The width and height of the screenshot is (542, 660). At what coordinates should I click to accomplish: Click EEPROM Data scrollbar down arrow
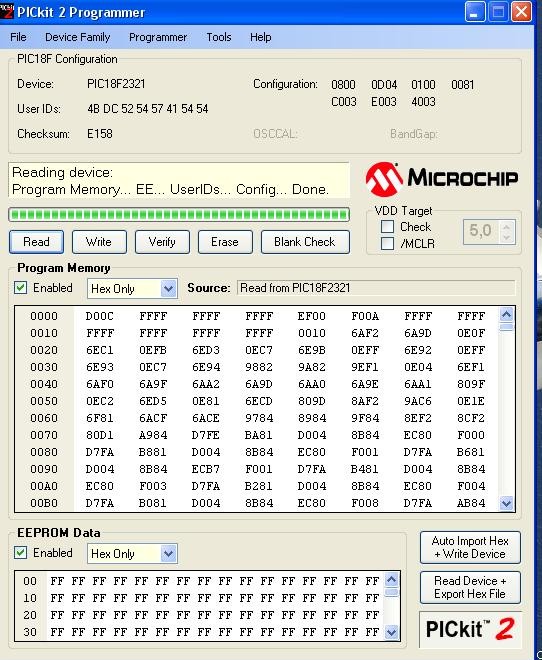coord(391,631)
